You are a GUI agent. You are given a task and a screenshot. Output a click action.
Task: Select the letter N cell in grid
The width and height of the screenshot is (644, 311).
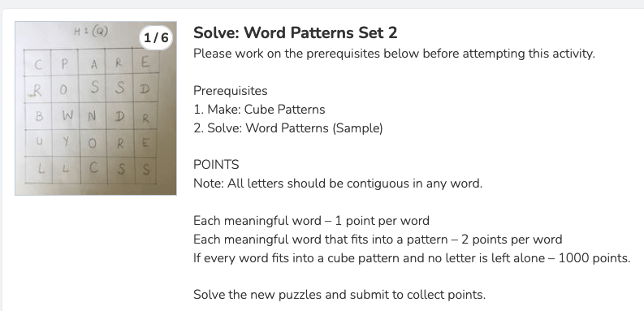click(93, 116)
